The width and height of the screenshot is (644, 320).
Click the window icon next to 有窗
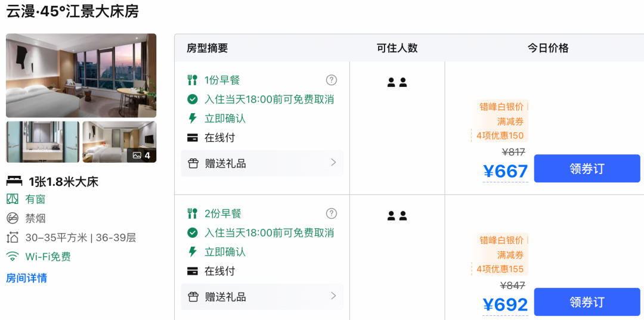[13, 200]
